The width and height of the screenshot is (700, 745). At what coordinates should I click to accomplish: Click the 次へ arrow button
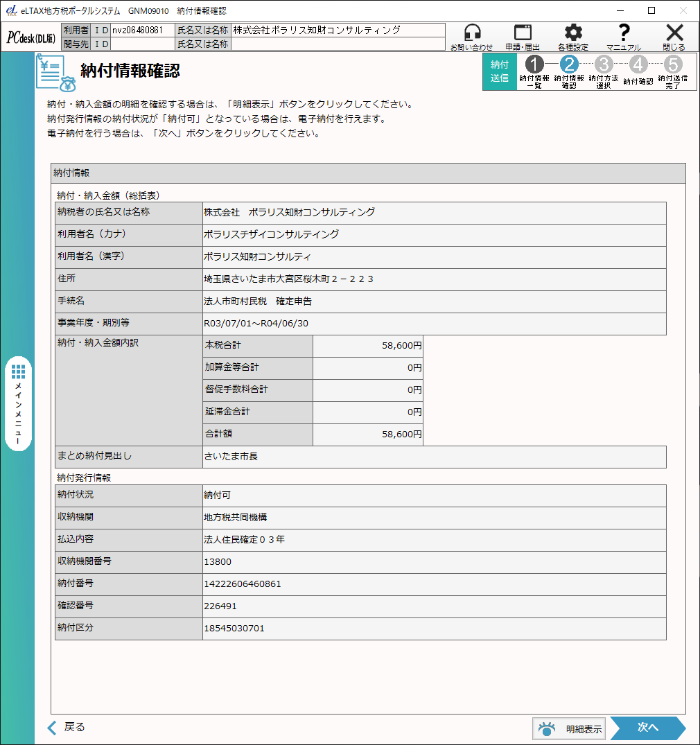[648, 728]
